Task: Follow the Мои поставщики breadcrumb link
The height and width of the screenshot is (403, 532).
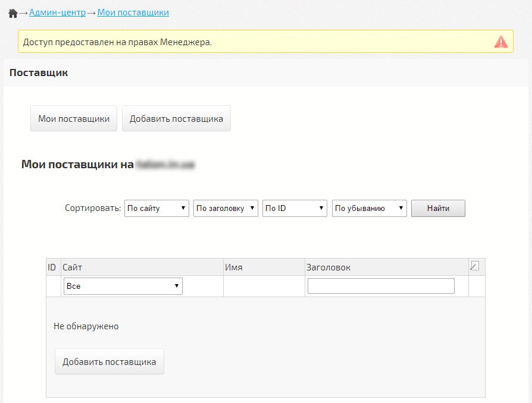Action: click(x=133, y=12)
